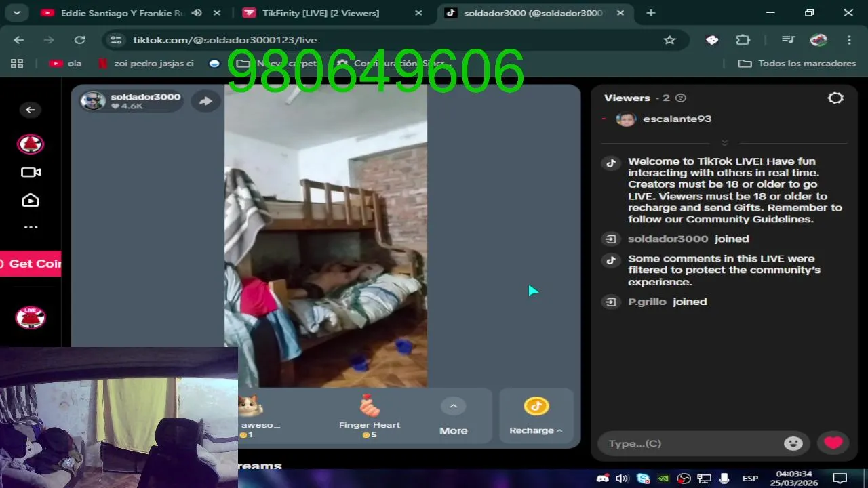This screenshot has height=488, width=868.
Task: Send the Finger Heart gift
Action: tap(370, 416)
